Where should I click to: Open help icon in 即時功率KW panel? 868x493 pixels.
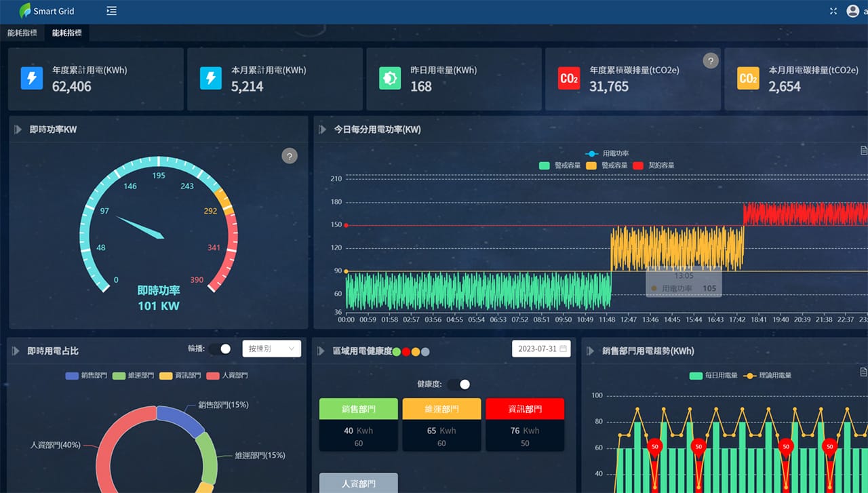point(290,157)
